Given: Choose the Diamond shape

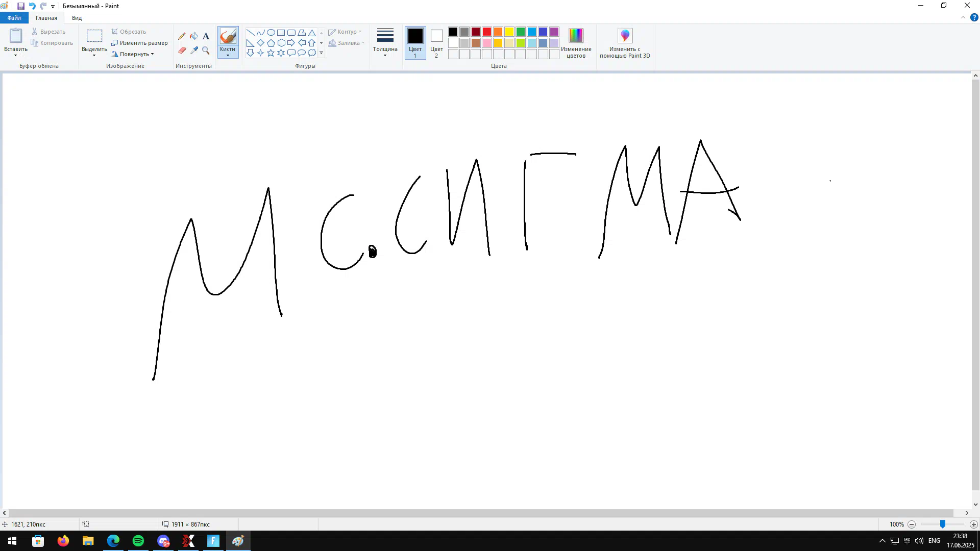Looking at the screenshot, I should (260, 43).
